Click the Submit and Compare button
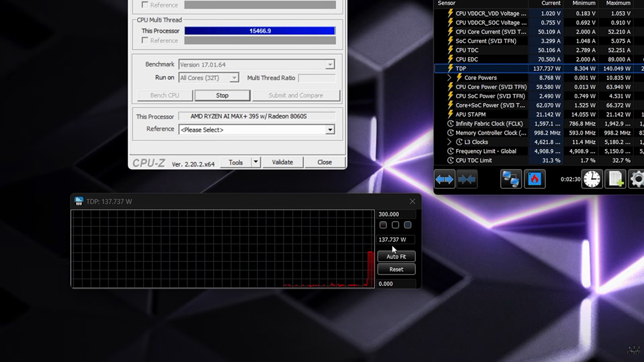This screenshot has height=362, width=644. point(296,95)
